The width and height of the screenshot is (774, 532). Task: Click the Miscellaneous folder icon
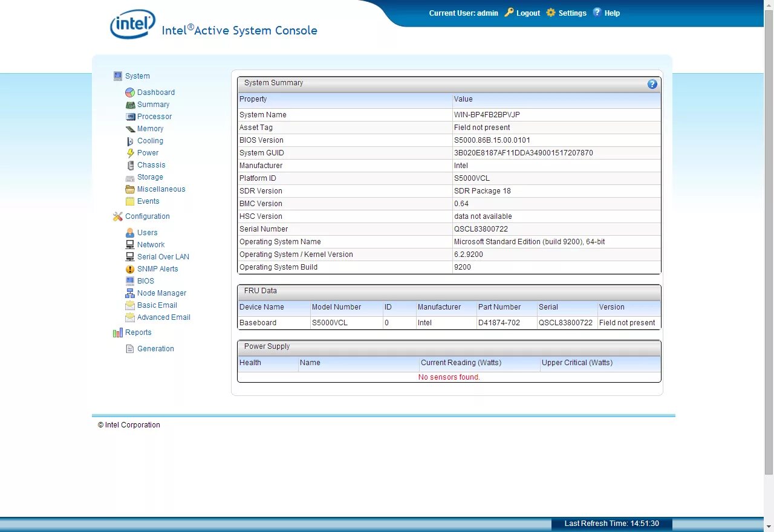130,189
